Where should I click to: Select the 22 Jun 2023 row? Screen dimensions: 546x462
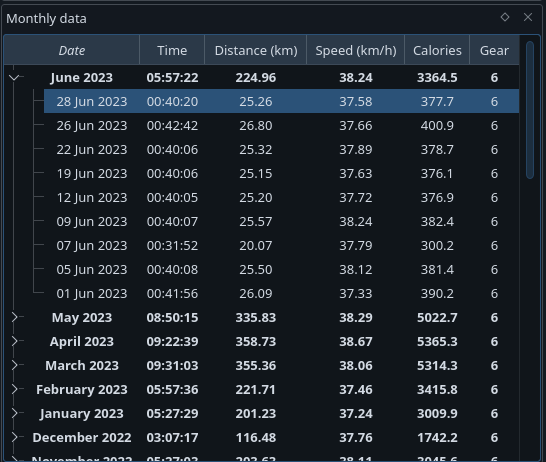pos(281,149)
